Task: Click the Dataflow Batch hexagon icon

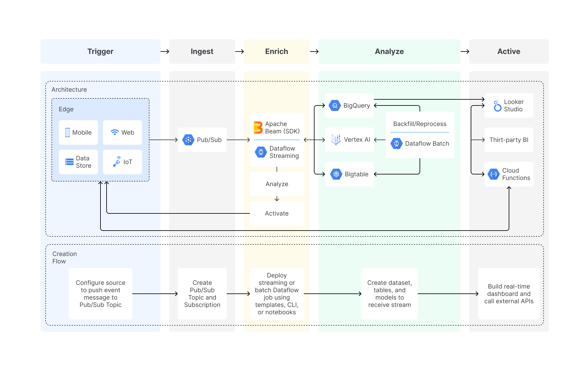Action: pos(397,143)
